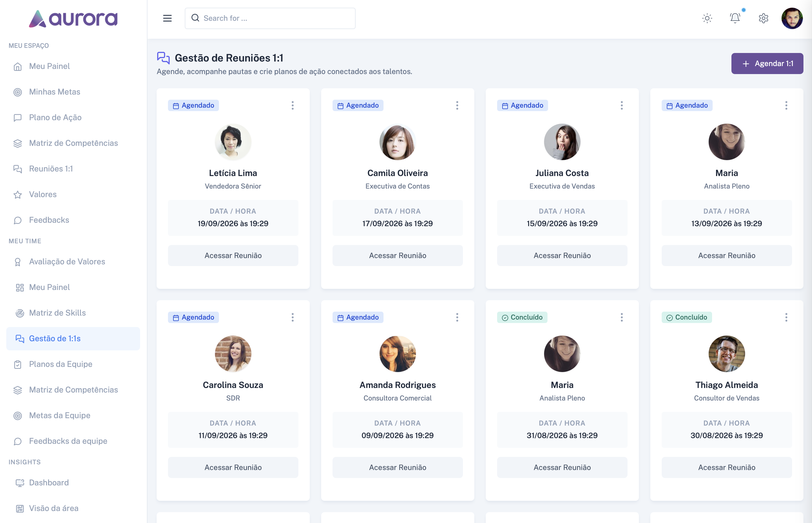Viewport: 812px width, 523px height.
Task: Access Amanda Rodrigues's meeting
Action: pos(397,467)
